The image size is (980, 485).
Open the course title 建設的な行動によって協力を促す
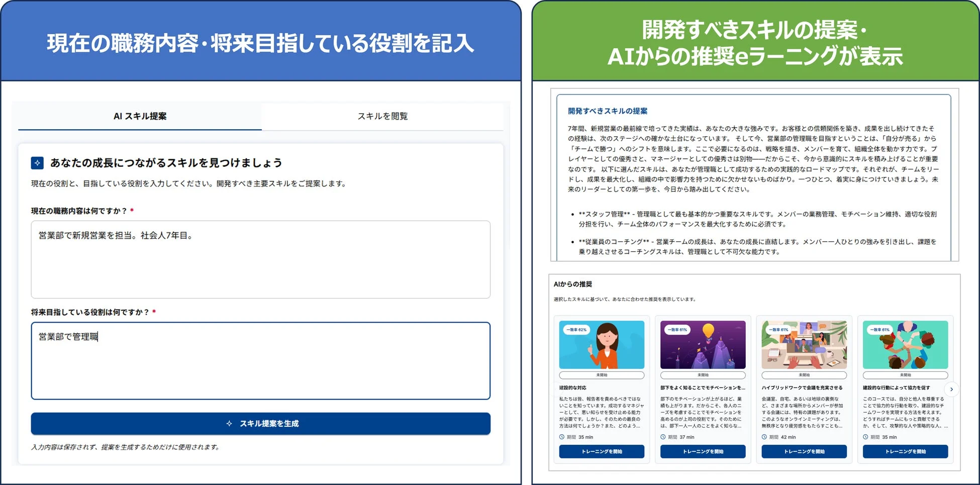tap(897, 388)
